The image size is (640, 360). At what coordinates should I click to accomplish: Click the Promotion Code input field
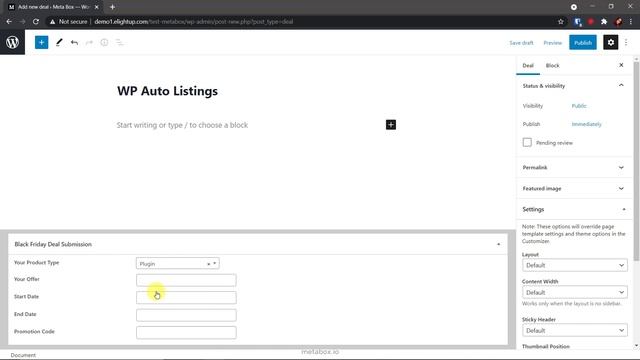[186, 333]
